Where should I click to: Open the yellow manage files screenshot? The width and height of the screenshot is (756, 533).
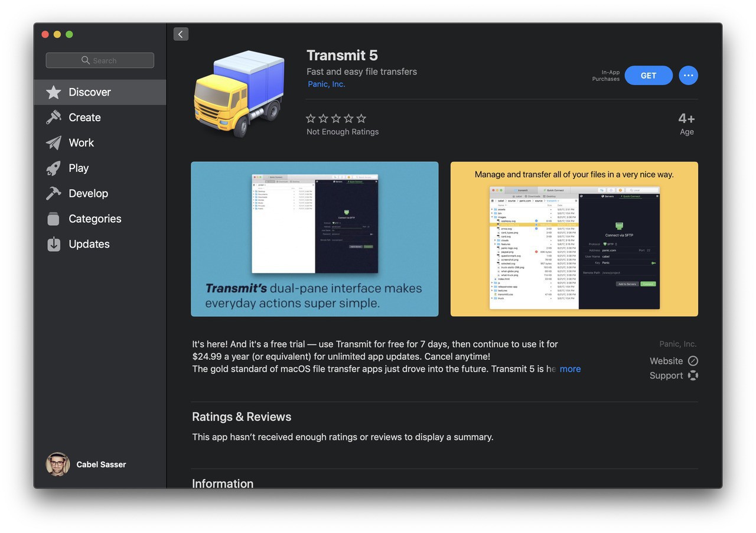[x=574, y=239]
